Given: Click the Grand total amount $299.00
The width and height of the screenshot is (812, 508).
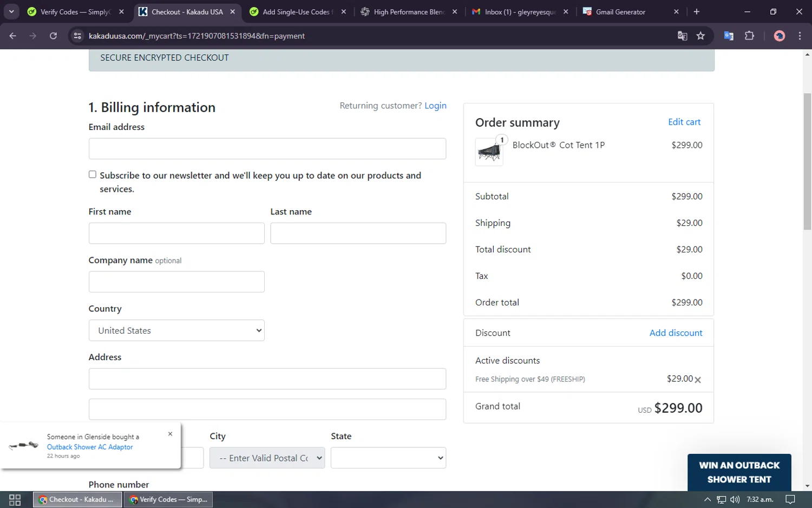Looking at the screenshot, I should point(678,408).
